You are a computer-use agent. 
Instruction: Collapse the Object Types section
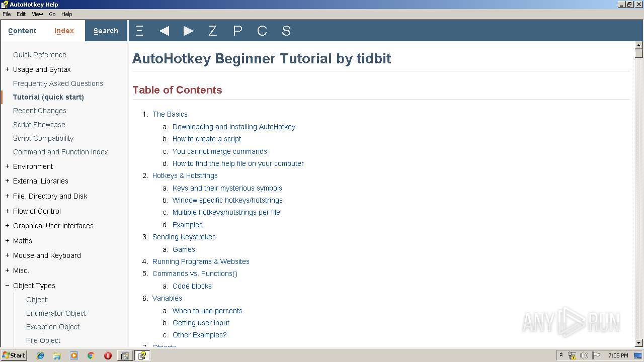tap(7, 286)
